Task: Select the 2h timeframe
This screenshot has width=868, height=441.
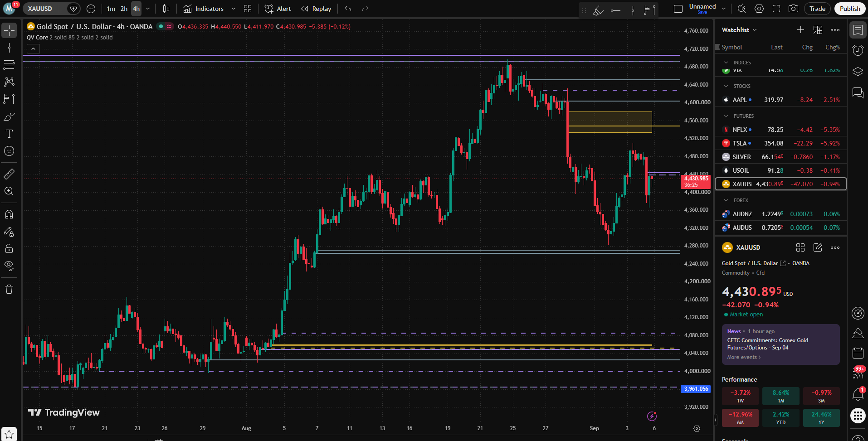Action: pos(124,9)
